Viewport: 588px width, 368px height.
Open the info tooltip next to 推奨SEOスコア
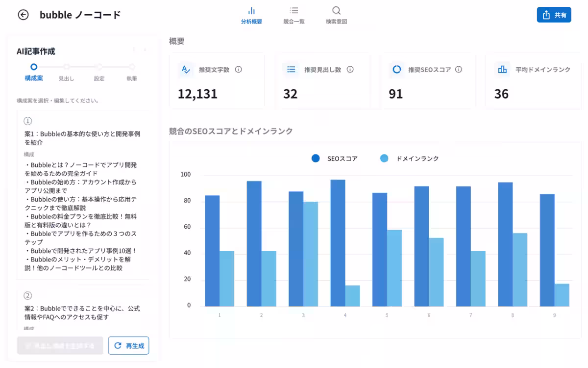(x=458, y=69)
